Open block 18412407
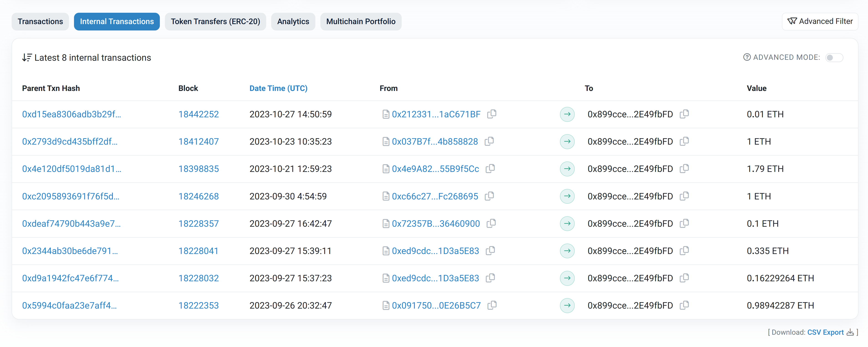The image size is (868, 347). coord(199,141)
